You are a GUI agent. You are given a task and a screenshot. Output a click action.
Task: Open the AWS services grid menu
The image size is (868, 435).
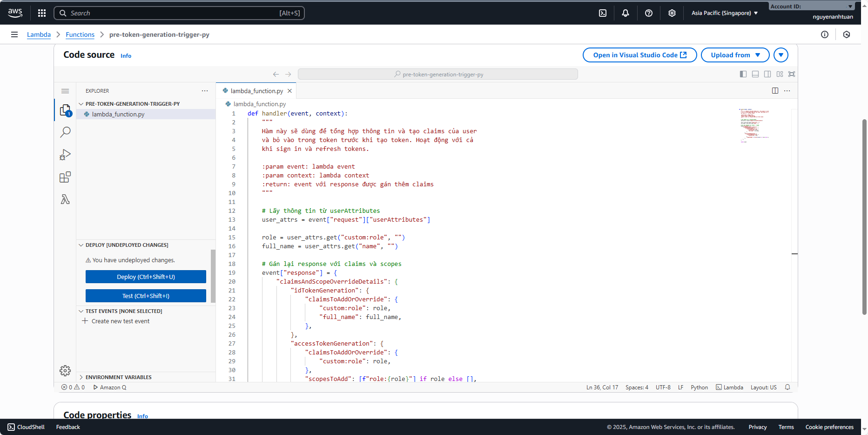pyautogui.click(x=42, y=13)
